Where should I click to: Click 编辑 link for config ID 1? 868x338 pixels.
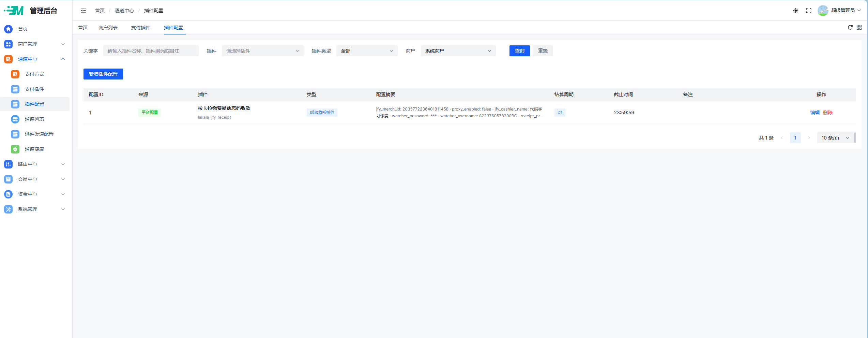click(815, 113)
